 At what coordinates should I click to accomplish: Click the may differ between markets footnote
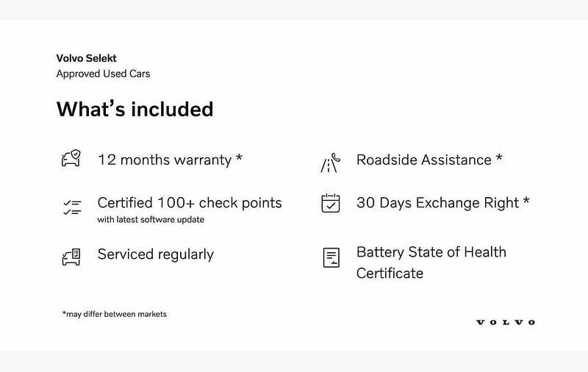tap(114, 314)
